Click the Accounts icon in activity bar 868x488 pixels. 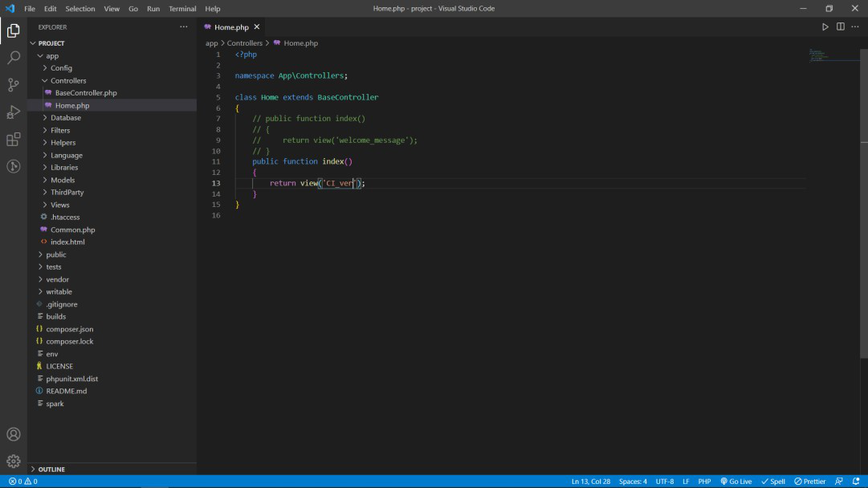tap(14, 434)
